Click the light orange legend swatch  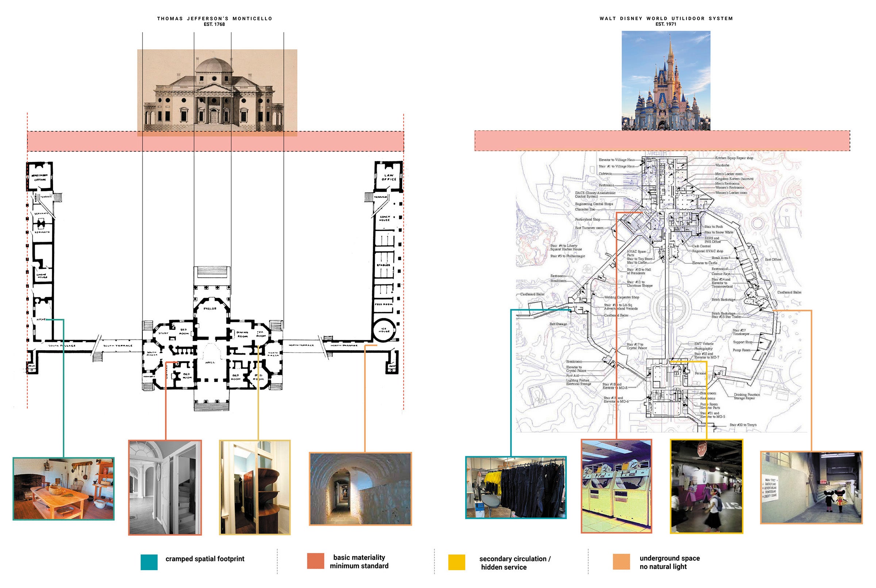tap(621, 562)
